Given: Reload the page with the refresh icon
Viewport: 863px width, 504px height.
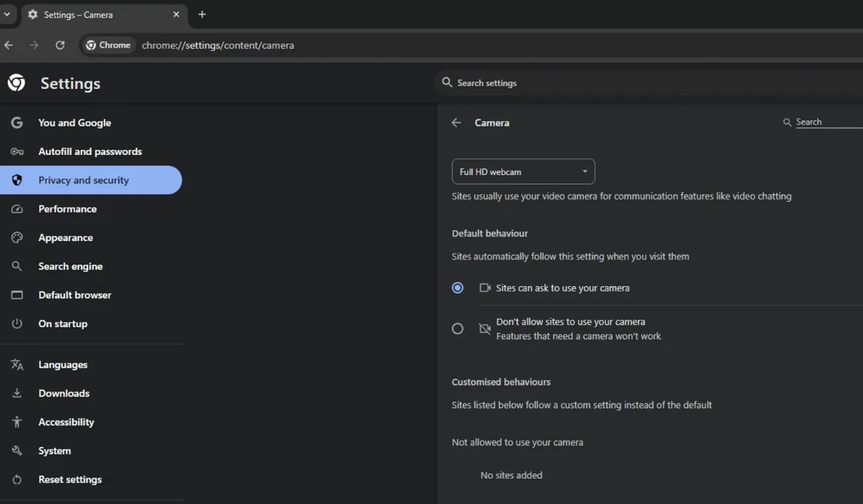Looking at the screenshot, I should [x=60, y=45].
